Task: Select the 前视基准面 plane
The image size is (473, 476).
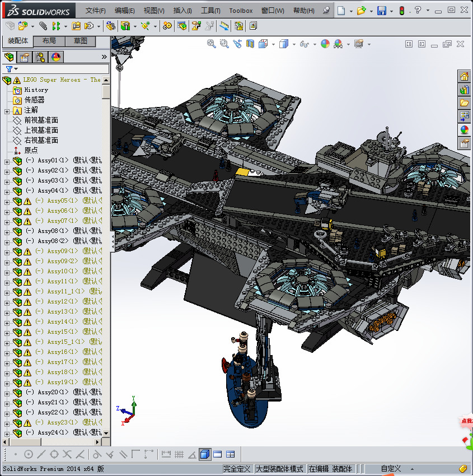Action: pyautogui.click(x=41, y=120)
